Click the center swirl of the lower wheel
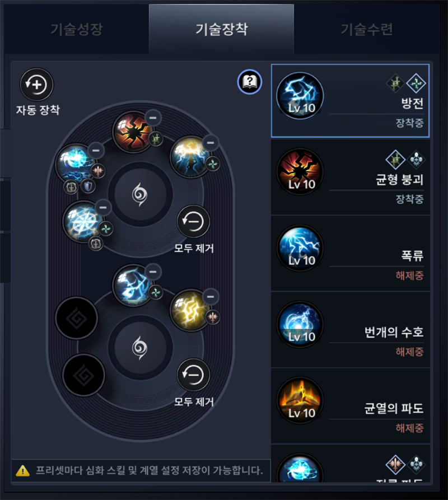 (x=140, y=347)
